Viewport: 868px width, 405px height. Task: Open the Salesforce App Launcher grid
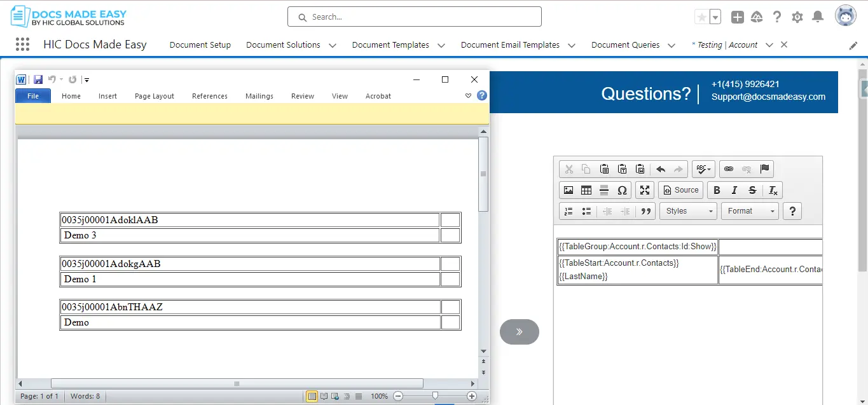pyautogui.click(x=22, y=45)
